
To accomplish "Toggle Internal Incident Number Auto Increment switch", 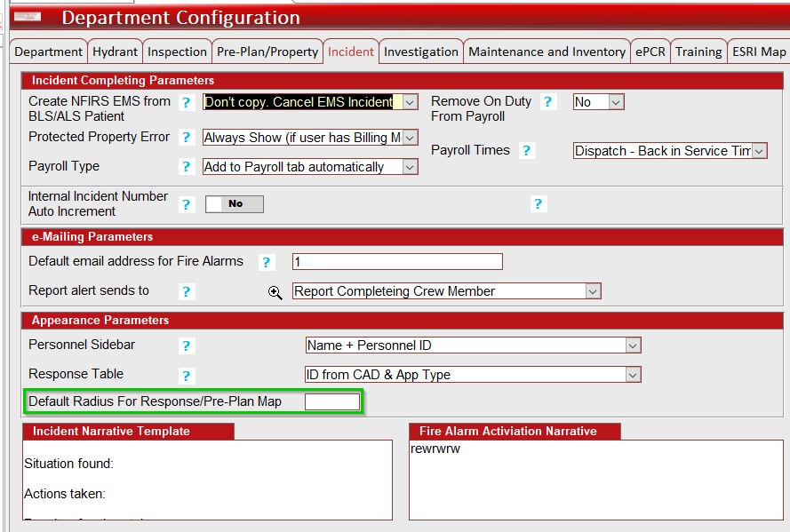I will coord(235,204).
